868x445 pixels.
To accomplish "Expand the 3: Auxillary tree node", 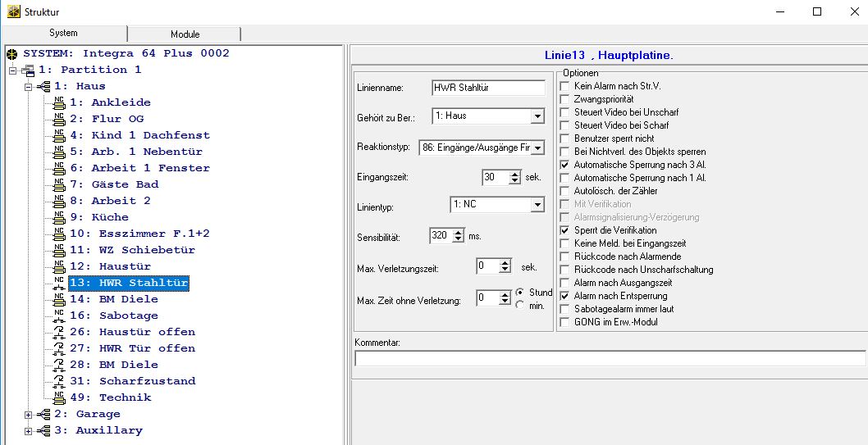I will (x=30, y=431).
